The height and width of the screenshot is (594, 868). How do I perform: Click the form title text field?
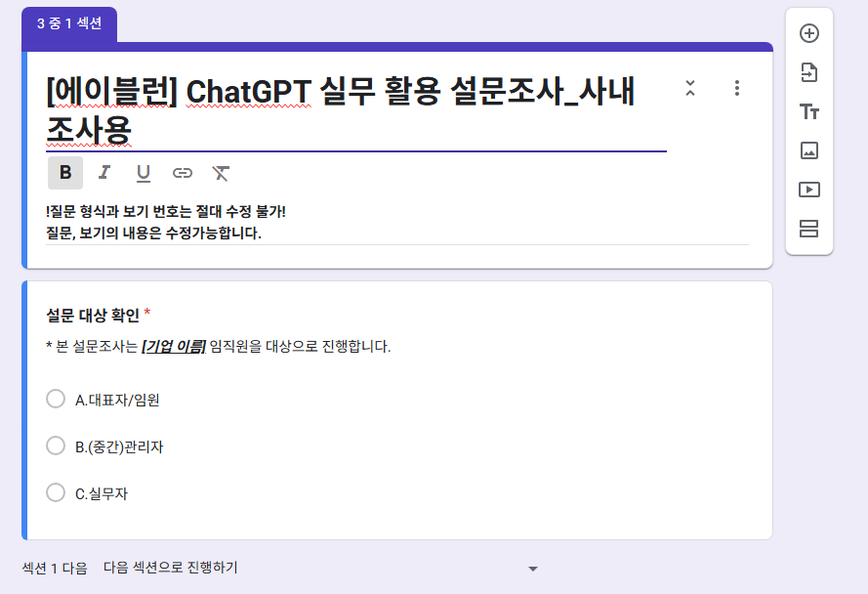[356, 111]
